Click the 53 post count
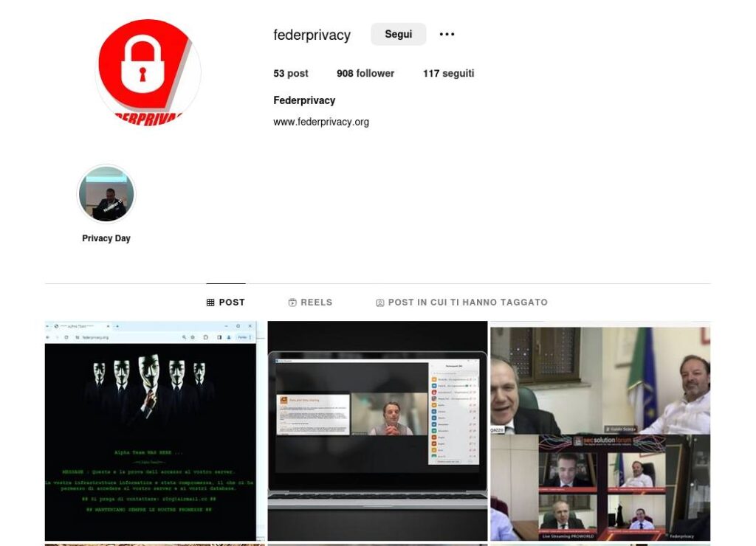This screenshot has width=756, height=546. [291, 73]
